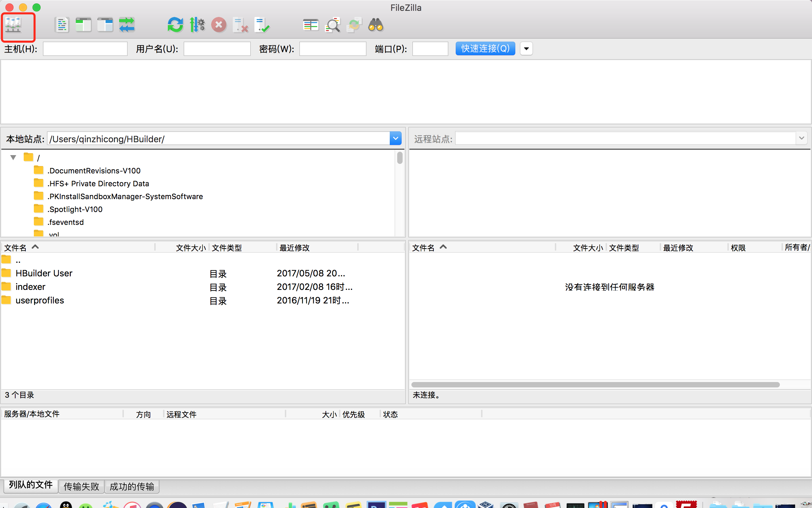Click the 方向 queue column header
812x508 pixels.
coord(143,414)
